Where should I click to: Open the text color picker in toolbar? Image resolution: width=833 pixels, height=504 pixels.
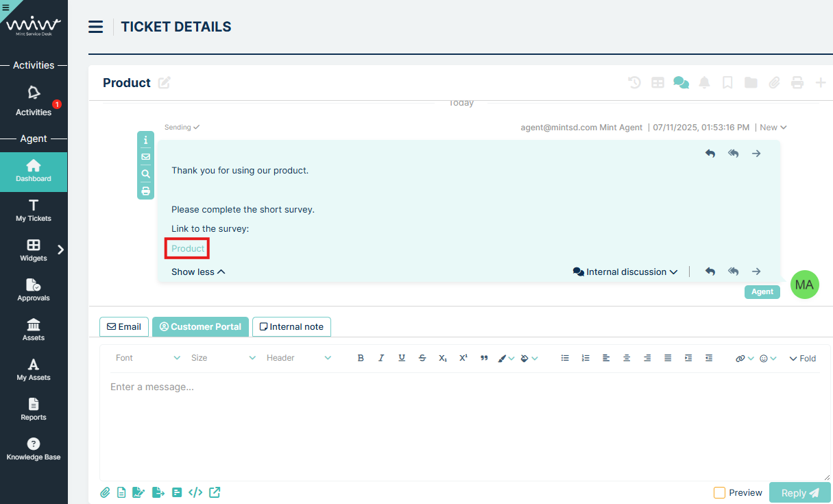tap(505, 358)
